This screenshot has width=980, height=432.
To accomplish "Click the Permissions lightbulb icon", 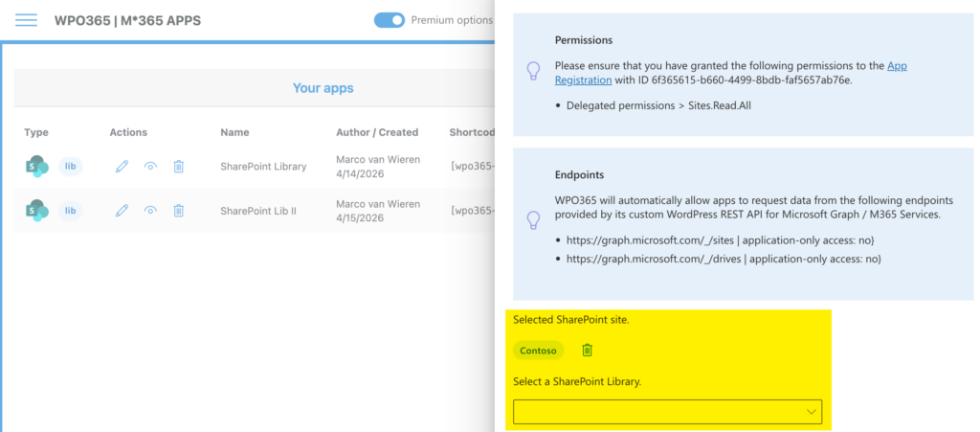I will click(533, 71).
